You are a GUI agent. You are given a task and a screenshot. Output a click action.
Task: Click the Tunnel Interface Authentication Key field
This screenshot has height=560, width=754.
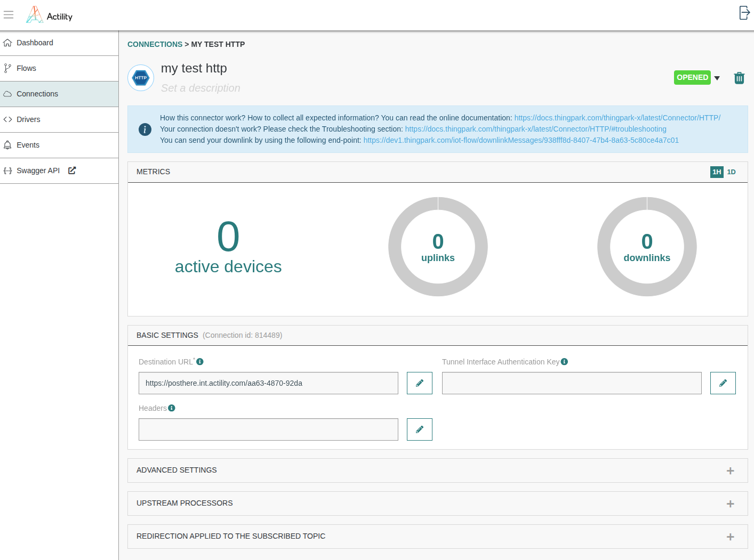coord(572,383)
